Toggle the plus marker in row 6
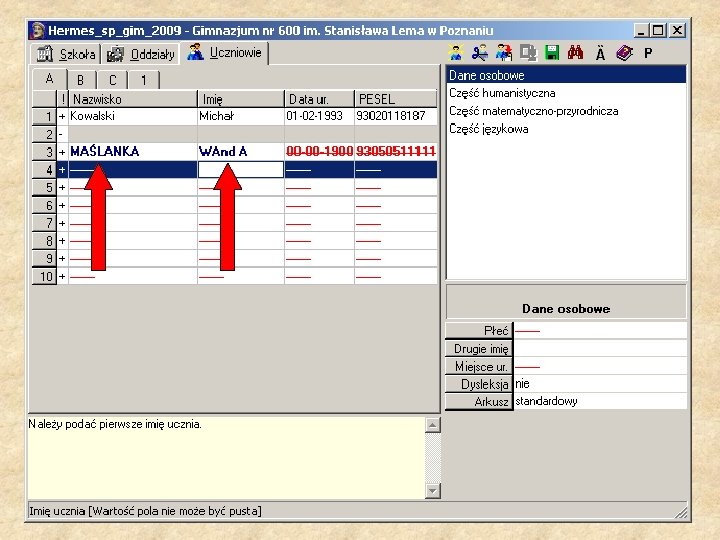Image resolution: width=720 pixels, height=540 pixels. click(x=62, y=205)
